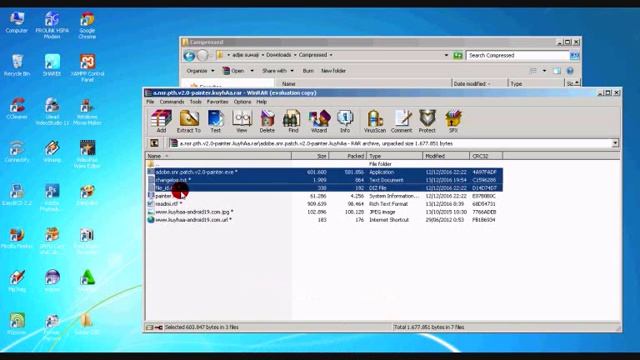The image size is (640, 360).
Task: Sort by the Name column in WinRAR
Action: tap(218, 156)
